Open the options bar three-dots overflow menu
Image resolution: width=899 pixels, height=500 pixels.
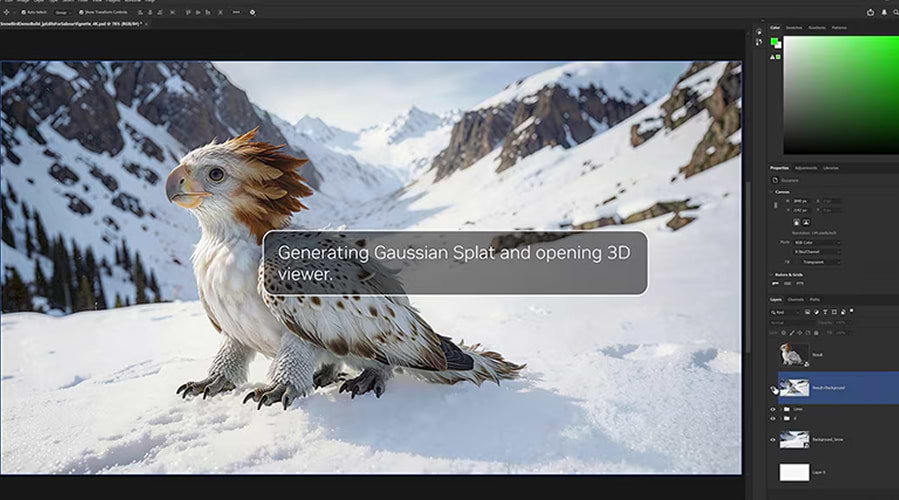236,12
